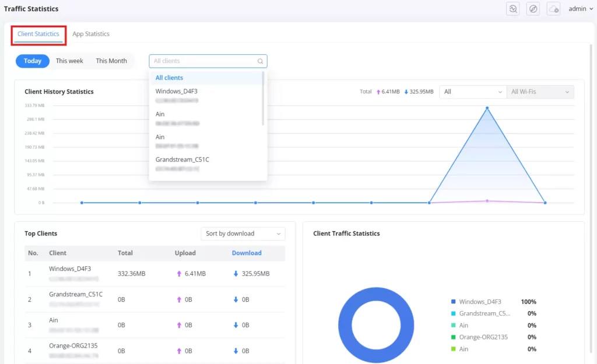597x364 pixels.
Task: Open the Sort by download dropdown
Action: click(x=243, y=234)
